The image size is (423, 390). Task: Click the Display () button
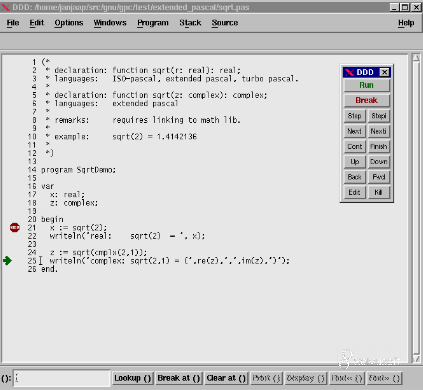click(x=306, y=378)
